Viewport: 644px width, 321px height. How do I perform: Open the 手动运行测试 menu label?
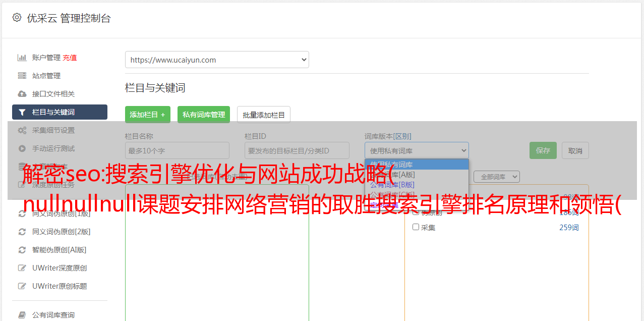coord(53,148)
